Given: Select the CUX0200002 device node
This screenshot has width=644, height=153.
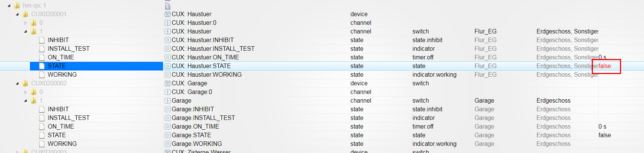Looking at the screenshot, I should coord(49,83).
